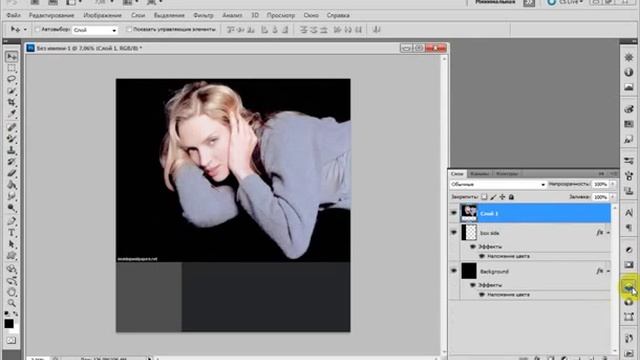Open the Автовыбор Слой dropdown
The height and width of the screenshot is (360, 640).
coord(95,30)
